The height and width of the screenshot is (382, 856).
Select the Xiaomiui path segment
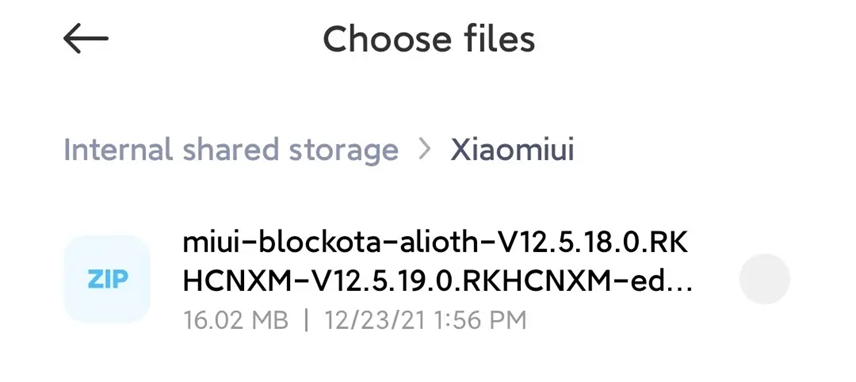pyautogui.click(x=512, y=150)
